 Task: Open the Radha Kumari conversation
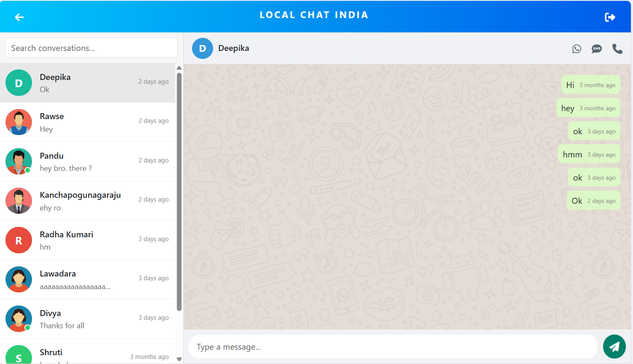[x=88, y=240]
